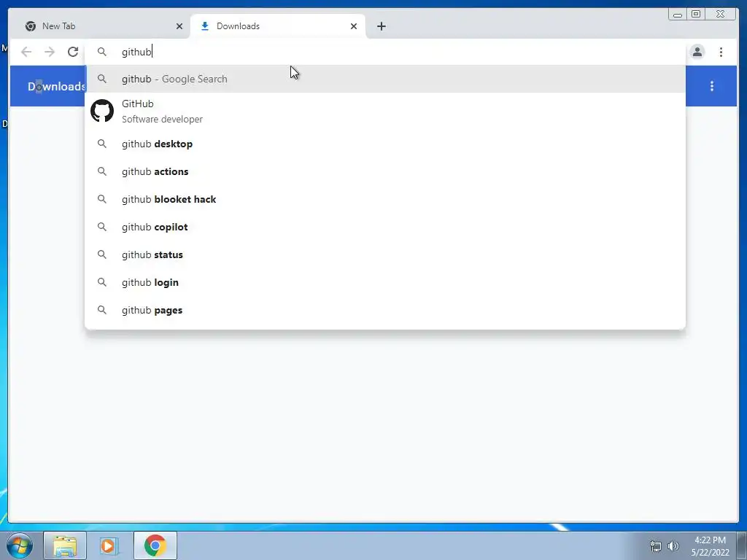Open a new tab with plus button
747x560 pixels.
(x=381, y=26)
